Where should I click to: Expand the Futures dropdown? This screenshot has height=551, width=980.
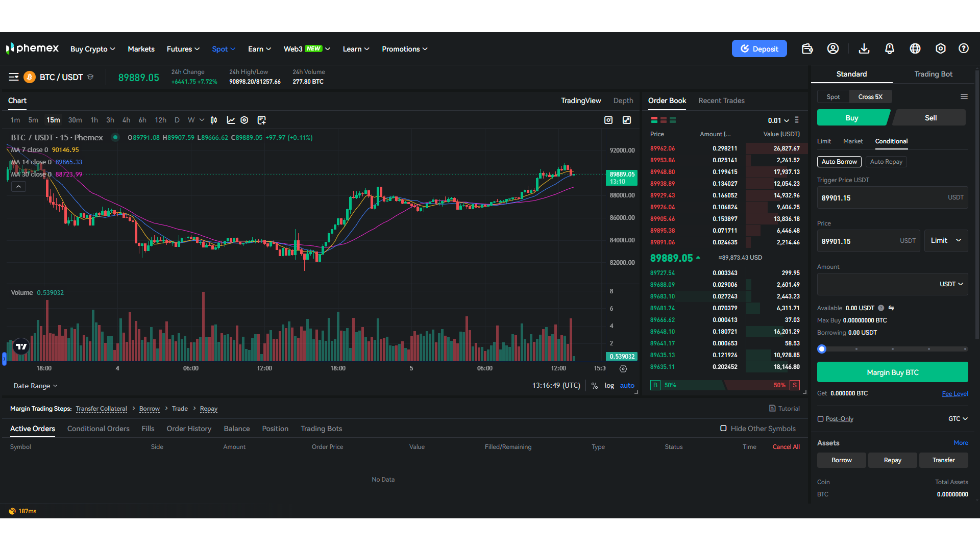[x=183, y=49]
